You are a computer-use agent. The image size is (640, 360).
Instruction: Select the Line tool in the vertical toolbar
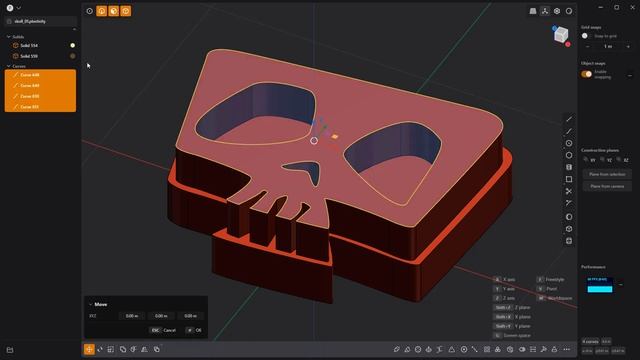point(569,119)
